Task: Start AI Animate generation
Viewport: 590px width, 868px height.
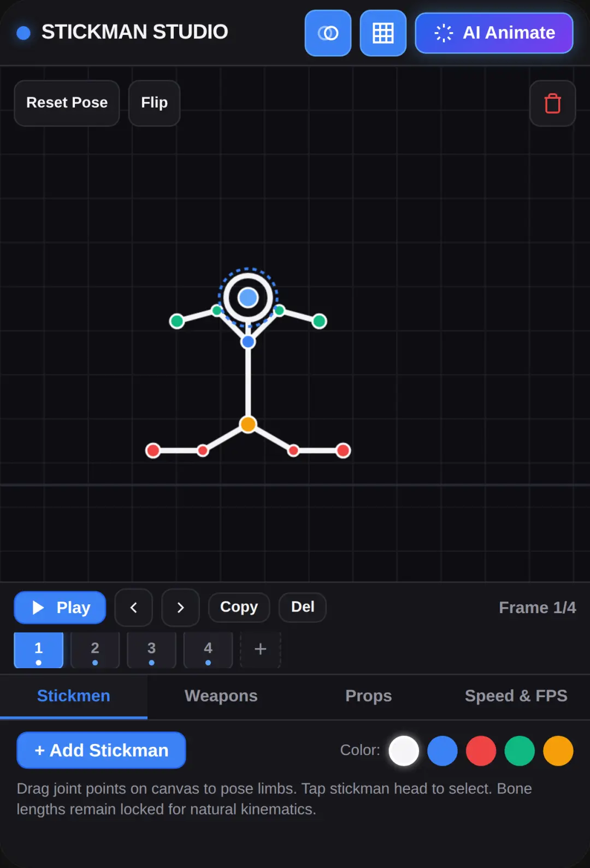Action: click(494, 33)
